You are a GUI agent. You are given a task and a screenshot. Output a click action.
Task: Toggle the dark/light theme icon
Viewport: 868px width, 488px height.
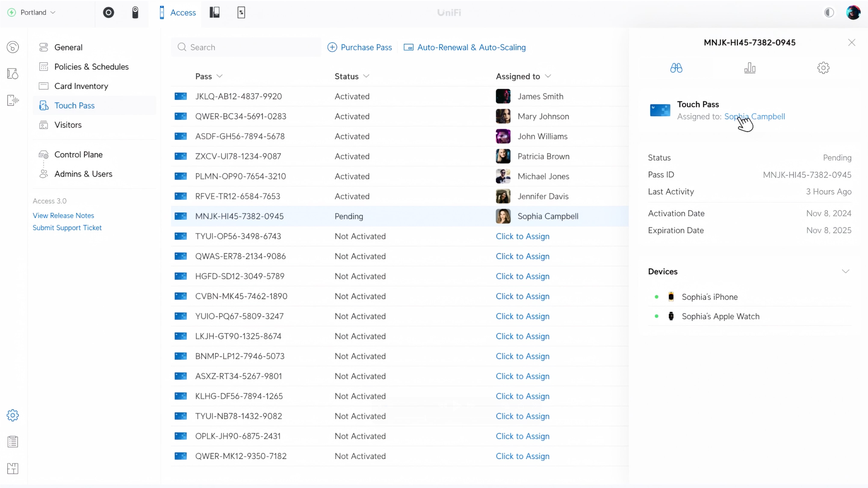point(829,12)
